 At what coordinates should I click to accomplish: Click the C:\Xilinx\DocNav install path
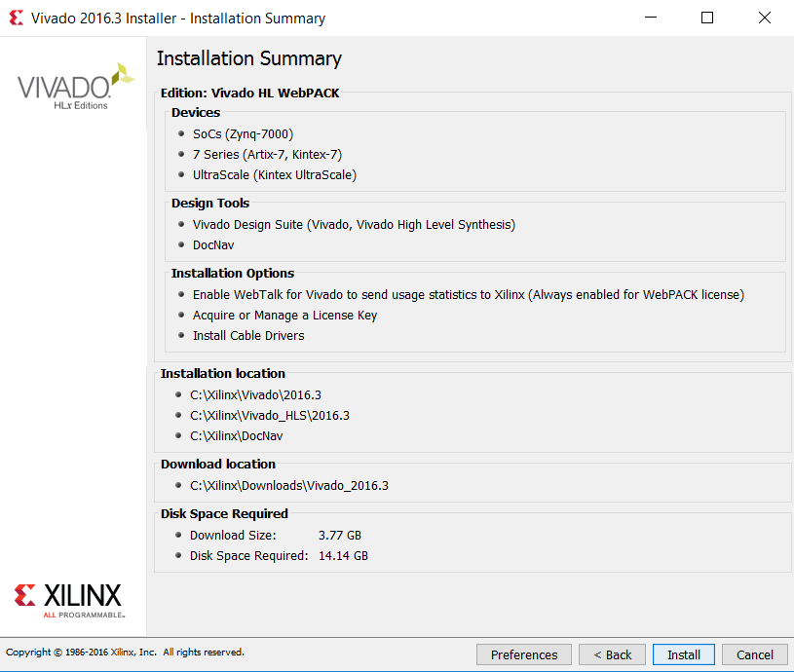click(x=237, y=435)
